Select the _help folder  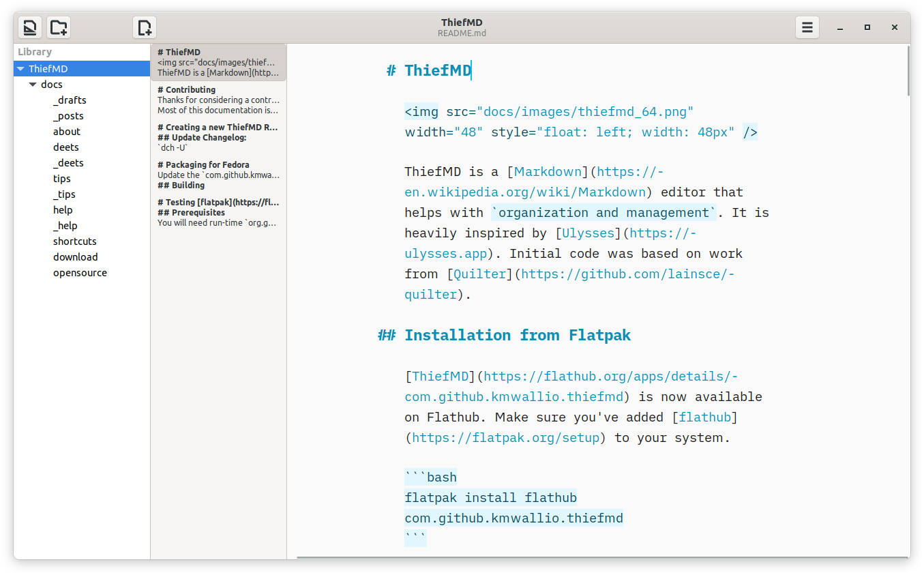[65, 226]
